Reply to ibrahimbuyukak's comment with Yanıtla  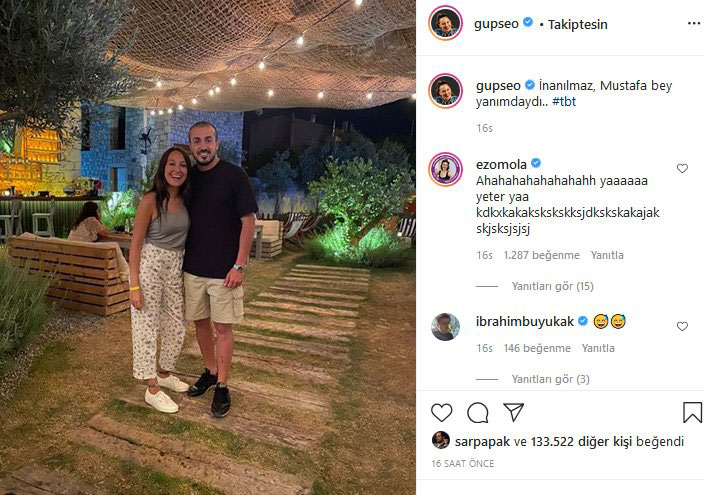coord(598,348)
